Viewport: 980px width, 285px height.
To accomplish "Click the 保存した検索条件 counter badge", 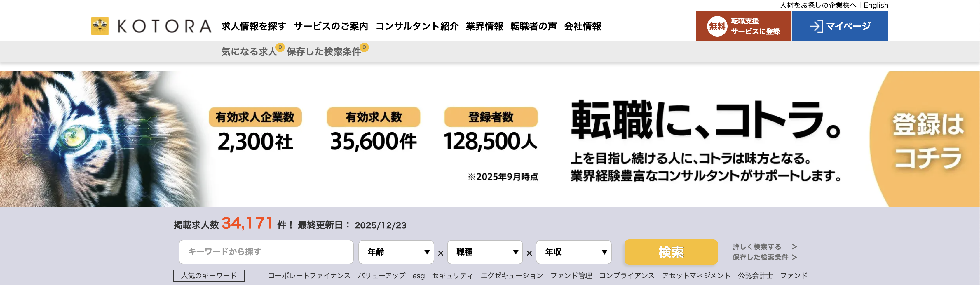I will pyautogui.click(x=365, y=48).
